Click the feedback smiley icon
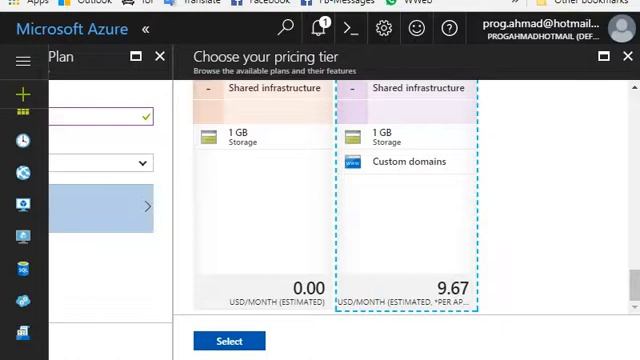 tap(416, 28)
